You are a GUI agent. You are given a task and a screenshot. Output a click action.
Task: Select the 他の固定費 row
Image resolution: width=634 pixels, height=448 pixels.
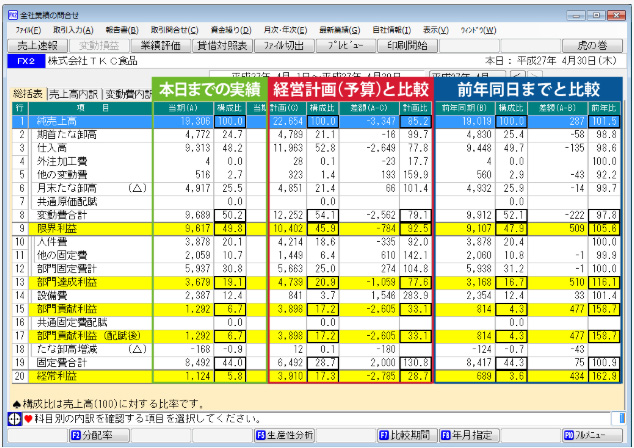coord(317,256)
